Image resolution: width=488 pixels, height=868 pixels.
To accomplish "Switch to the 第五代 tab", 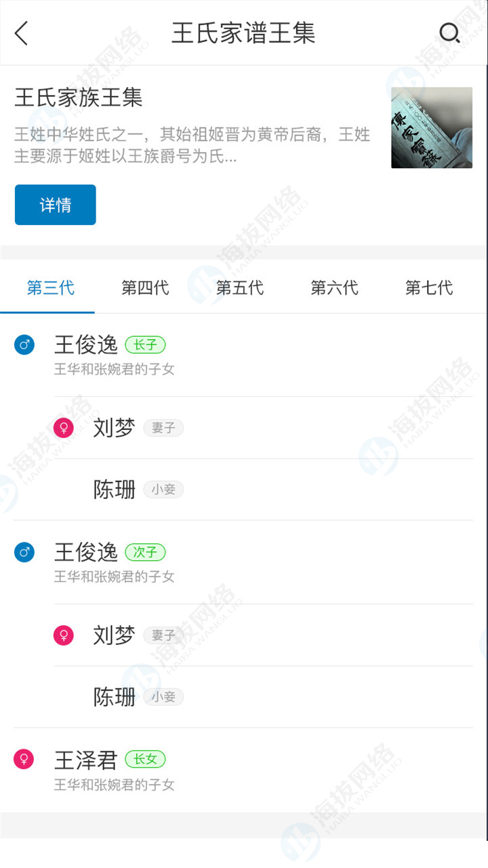I will [240, 288].
